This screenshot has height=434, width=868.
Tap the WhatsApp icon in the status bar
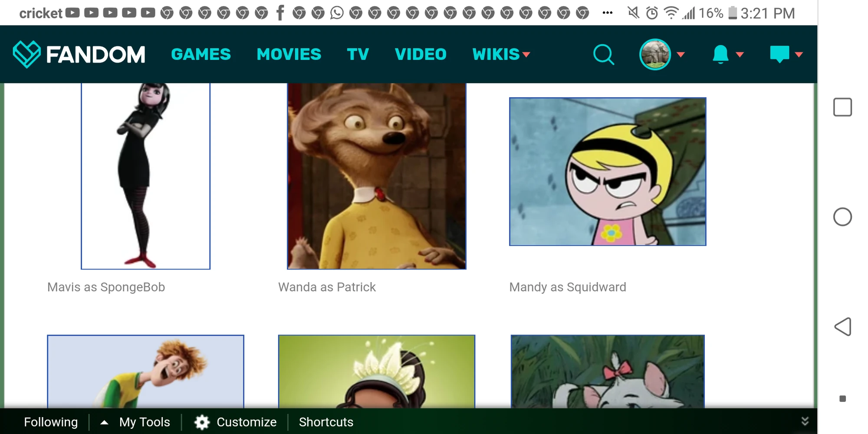[x=336, y=13]
